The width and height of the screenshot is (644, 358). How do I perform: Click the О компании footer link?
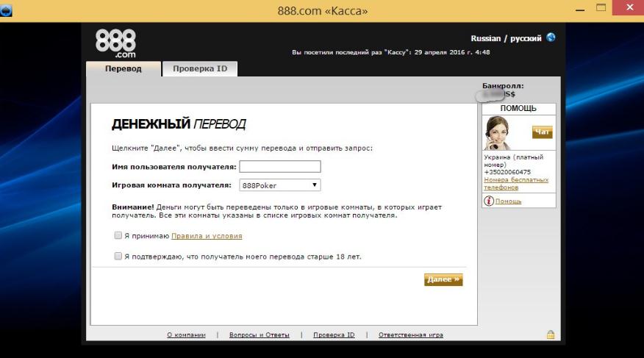[186, 335]
